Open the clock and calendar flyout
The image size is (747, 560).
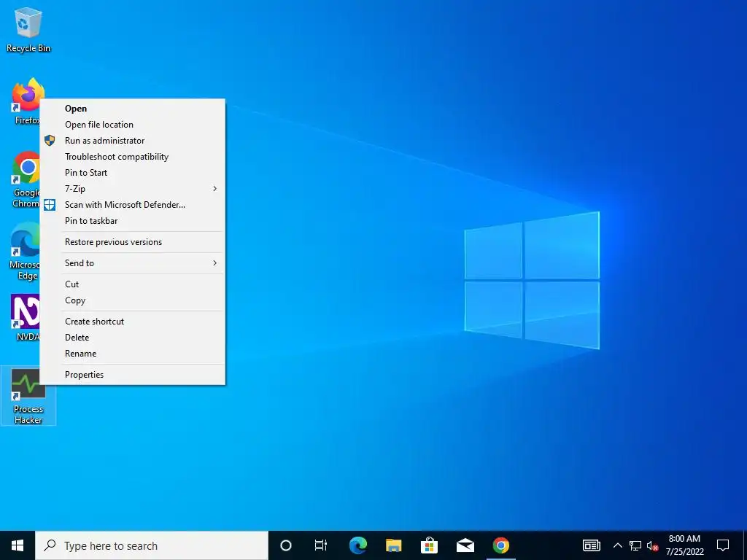pos(684,545)
